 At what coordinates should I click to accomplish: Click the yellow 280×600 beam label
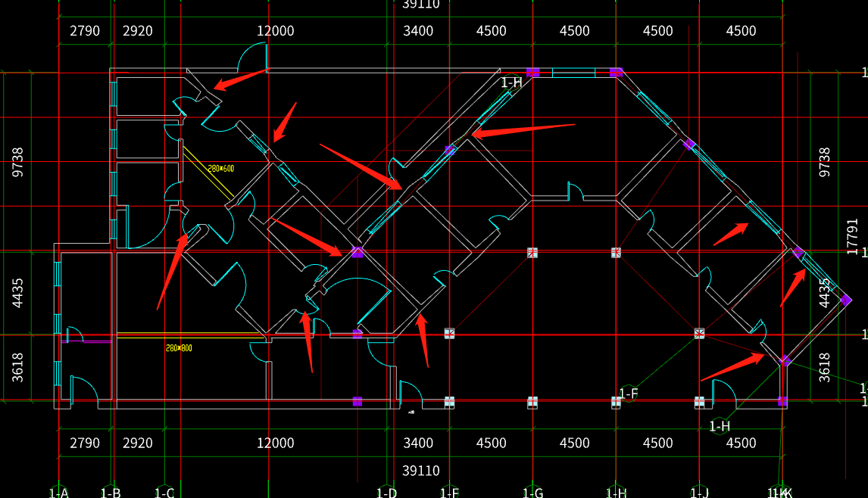pos(221,168)
